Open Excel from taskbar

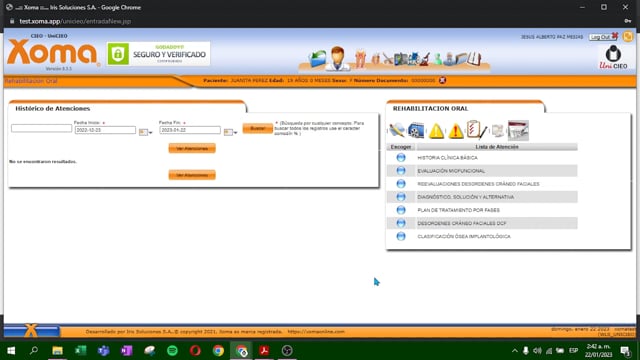pyautogui.click(x=80, y=351)
